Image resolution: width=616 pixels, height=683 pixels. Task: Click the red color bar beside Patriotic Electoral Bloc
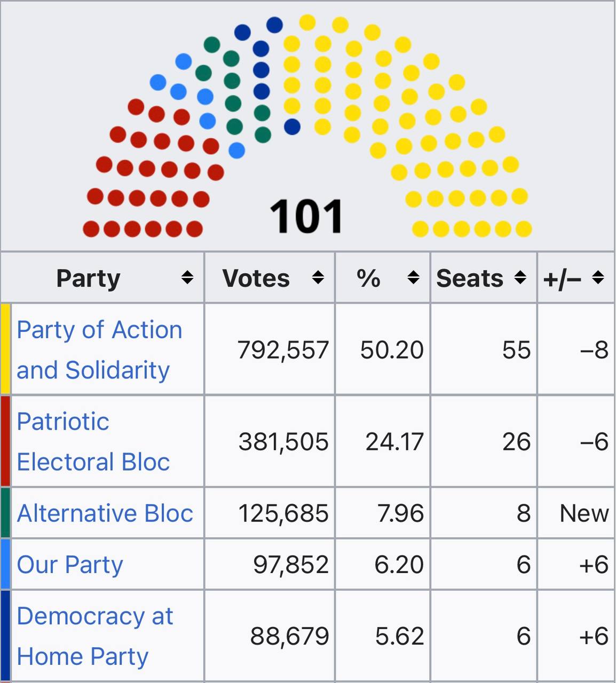click(6, 441)
